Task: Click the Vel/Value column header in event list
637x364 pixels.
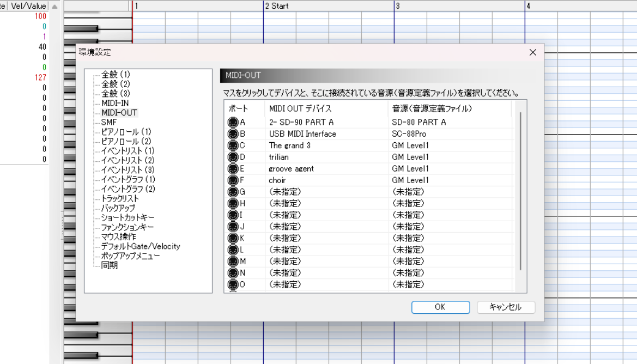Action: (28, 6)
